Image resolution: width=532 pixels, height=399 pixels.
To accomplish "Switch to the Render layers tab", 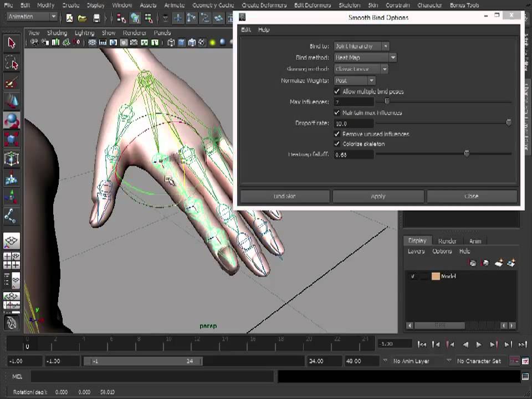I will (447, 241).
